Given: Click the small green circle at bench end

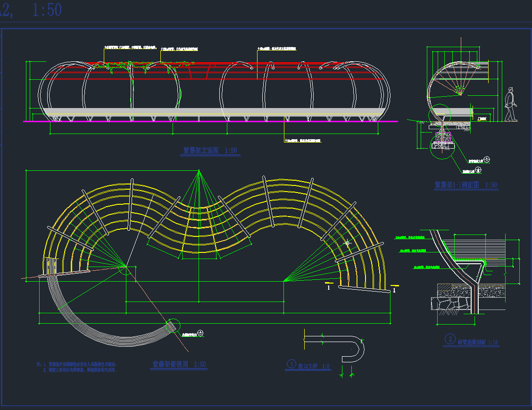Looking at the screenshot, I should click(174, 326).
